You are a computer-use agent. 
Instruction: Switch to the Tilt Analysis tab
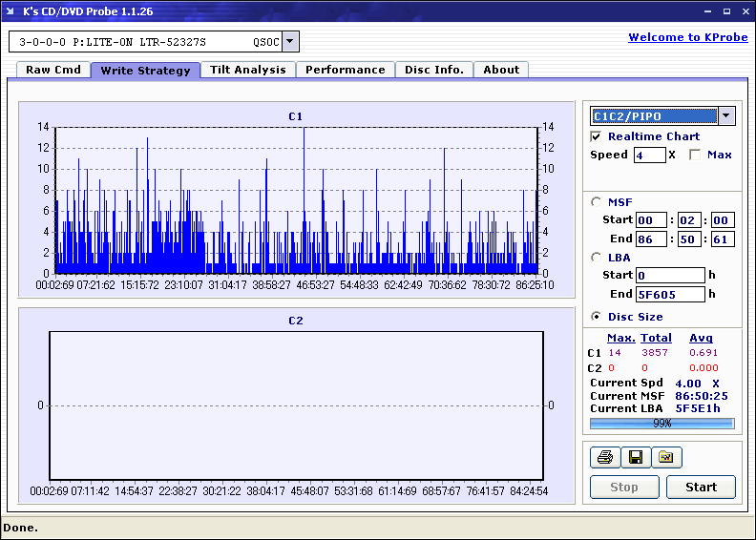247,70
